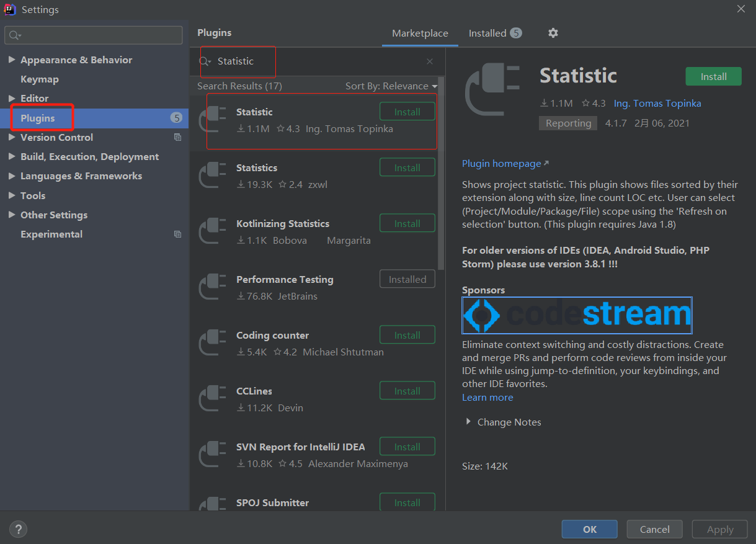
Task: Click Installed button for Performance Testing
Action: coord(407,279)
